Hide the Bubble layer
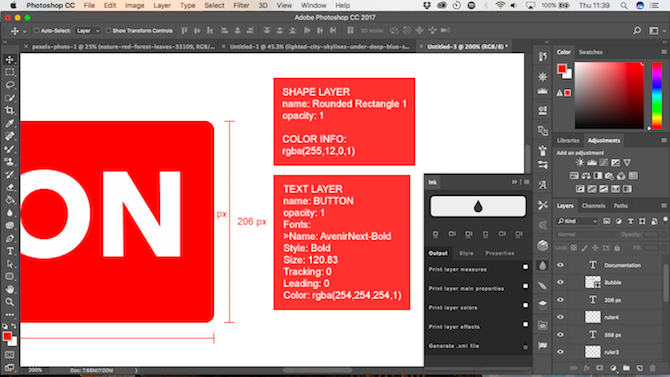This screenshot has width=670, height=377. [x=560, y=282]
